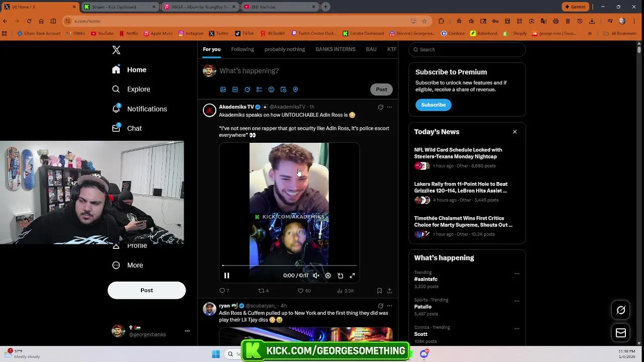
Task: Repost the Akademiks TV post
Action: click(x=263, y=291)
